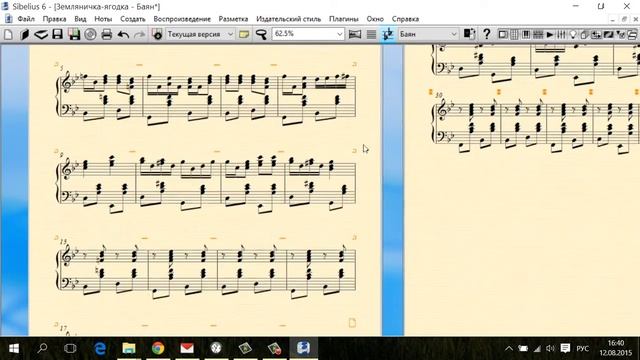Toggle the Playback window
The image size is (640, 360).
click(550, 34)
